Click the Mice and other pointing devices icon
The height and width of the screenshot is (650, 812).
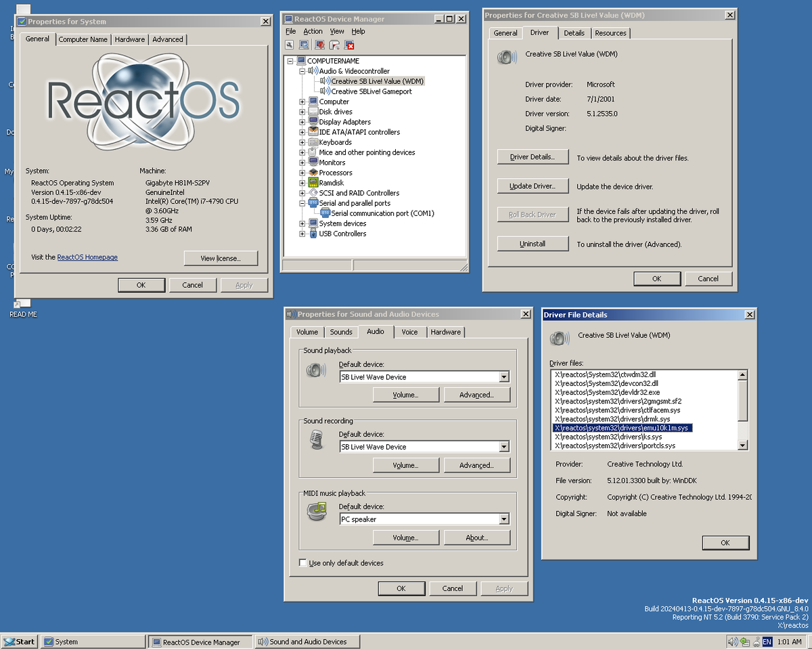313,152
